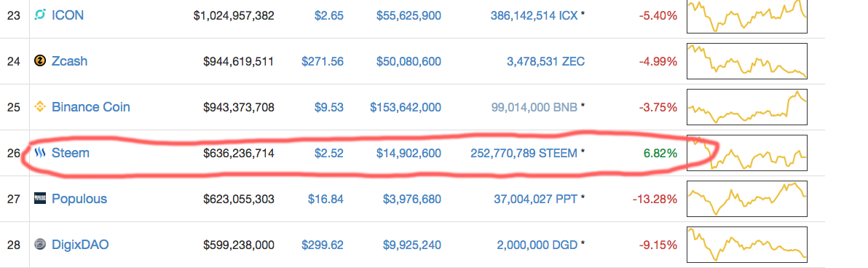Screen dimensions: 868x268
Task: Open the Populous 7-day price graph
Action: pos(747,199)
